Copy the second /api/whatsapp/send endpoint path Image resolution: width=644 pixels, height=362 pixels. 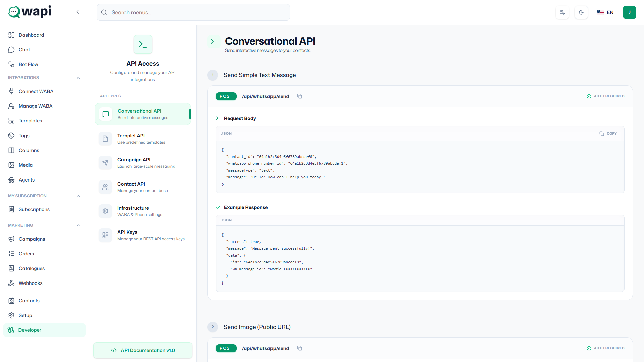coord(299,348)
